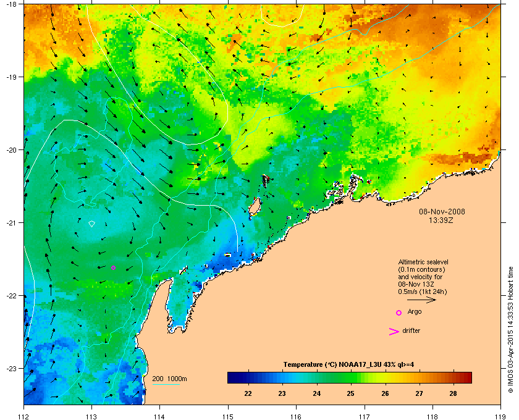519x420 pixels.
Task: Click the longitude axis label 116
Action: point(296,417)
